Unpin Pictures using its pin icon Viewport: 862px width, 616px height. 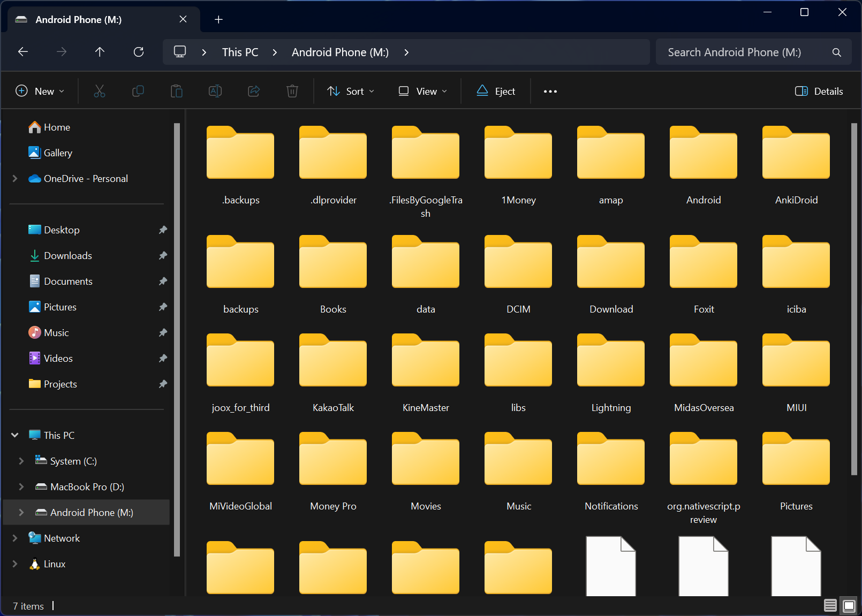tap(163, 307)
